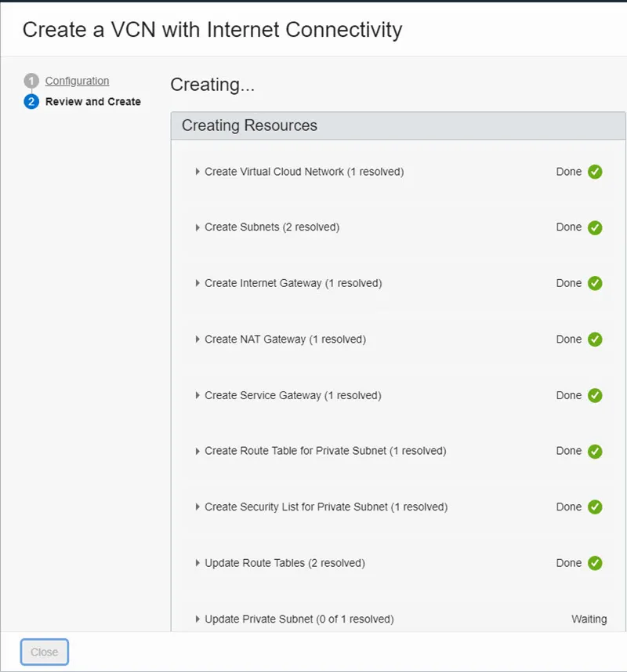
Task: Expand Create Service Gateway details
Action: [x=198, y=395]
